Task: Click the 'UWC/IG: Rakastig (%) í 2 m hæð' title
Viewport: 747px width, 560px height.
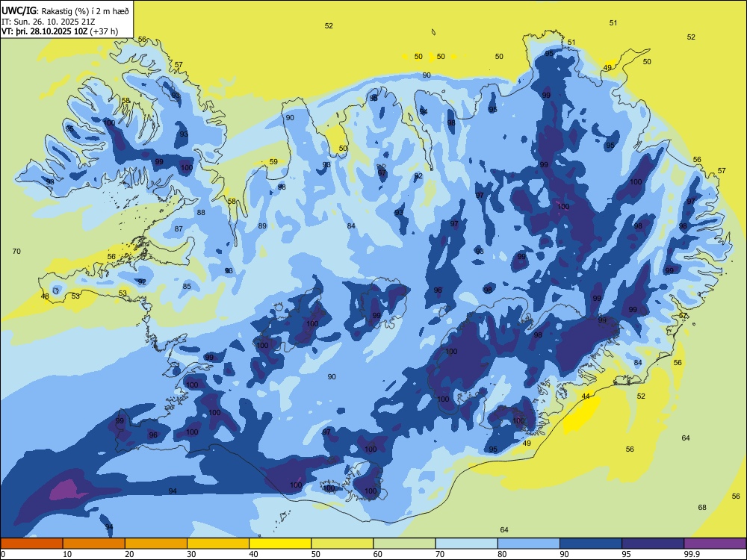Action: pyautogui.click(x=65, y=11)
